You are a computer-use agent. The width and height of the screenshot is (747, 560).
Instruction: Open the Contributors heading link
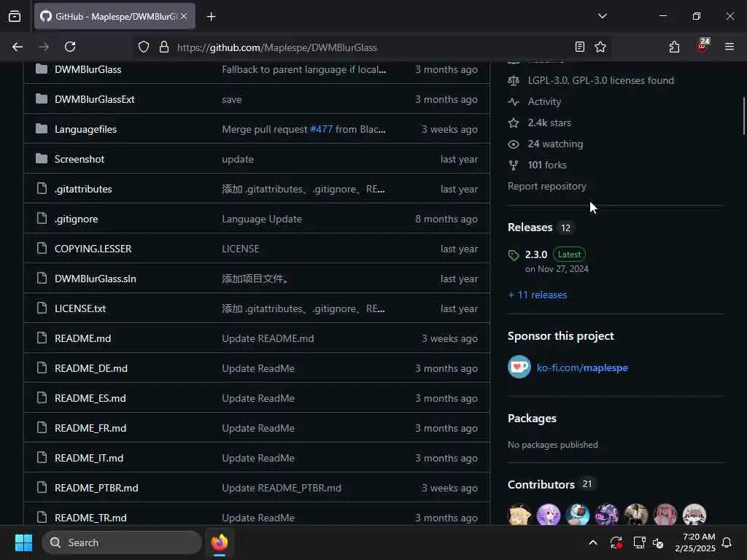(541, 484)
